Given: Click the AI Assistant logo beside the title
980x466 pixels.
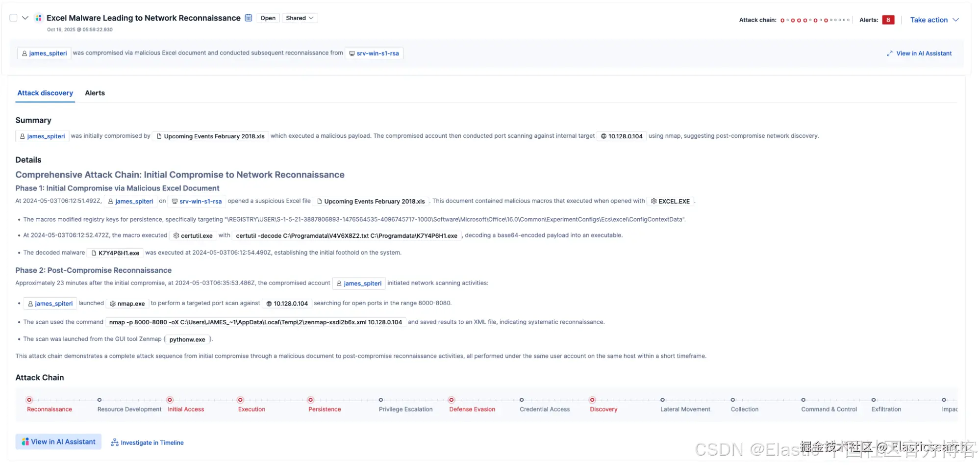Looking at the screenshot, I should pyautogui.click(x=38, y=18).
